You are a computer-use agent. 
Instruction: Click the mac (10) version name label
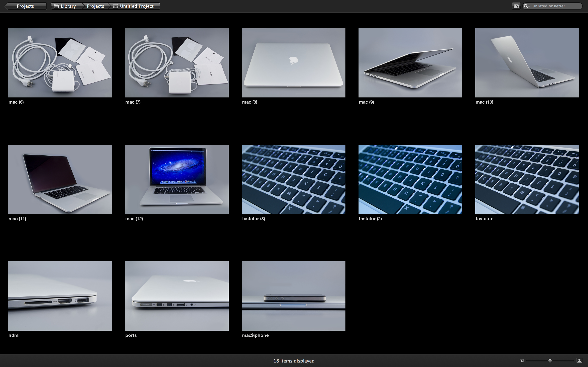(484, 102)
